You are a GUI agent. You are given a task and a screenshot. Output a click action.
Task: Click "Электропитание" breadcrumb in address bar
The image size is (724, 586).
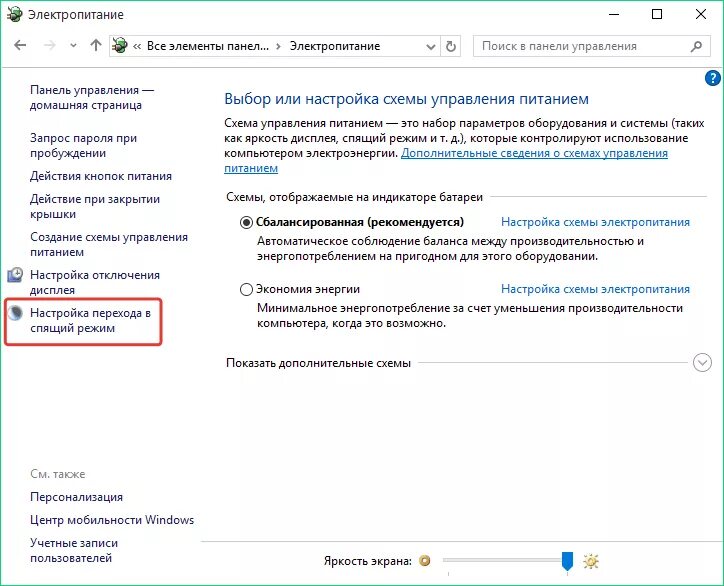(x=335, y=46)
